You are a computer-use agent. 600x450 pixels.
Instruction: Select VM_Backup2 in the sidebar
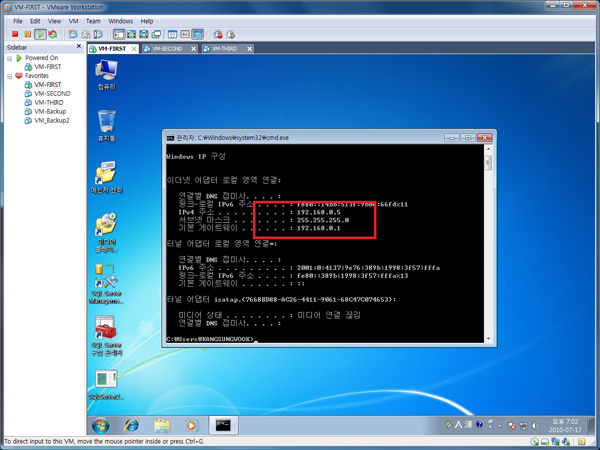tap(52, 120)
